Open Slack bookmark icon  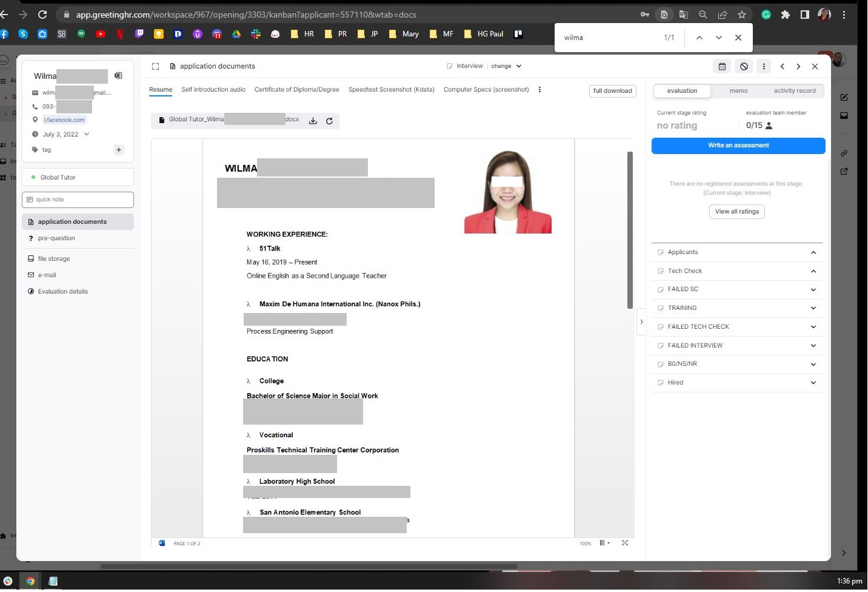pyautogui.click(x=256, y=34)
